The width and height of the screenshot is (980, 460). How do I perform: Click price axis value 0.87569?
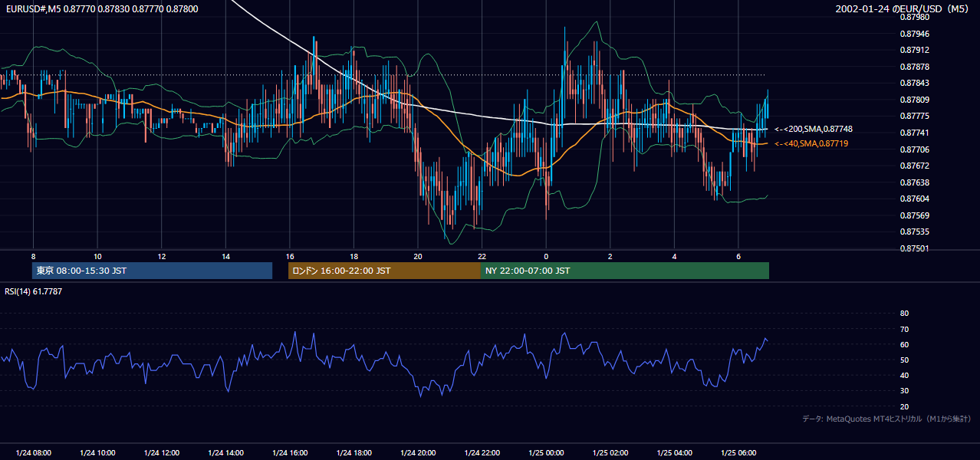point(916,215)
